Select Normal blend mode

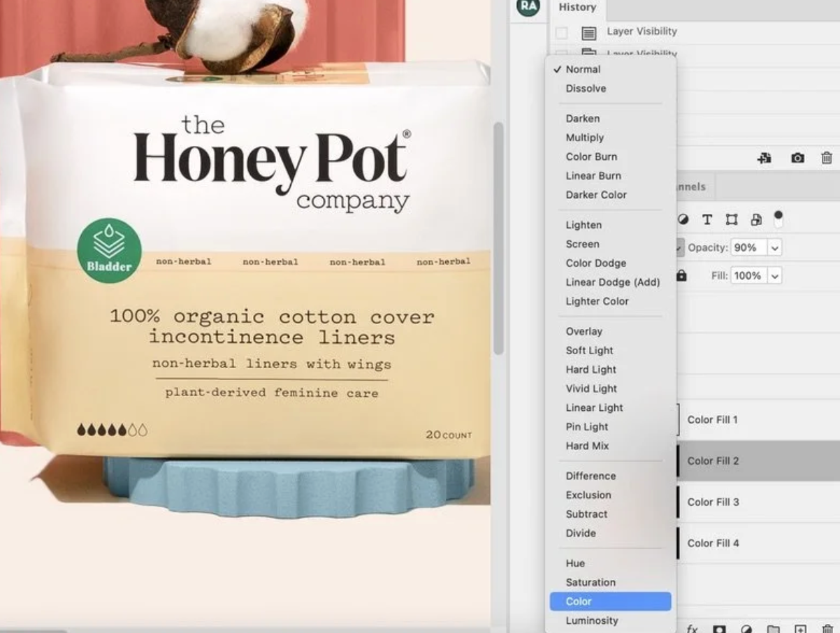click(610, 69)
